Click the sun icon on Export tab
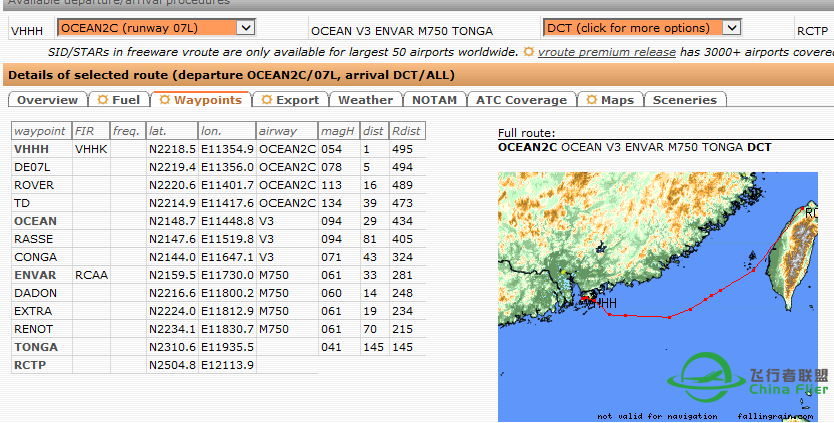Viewport: 834px width, 423px height. (266, 99)
